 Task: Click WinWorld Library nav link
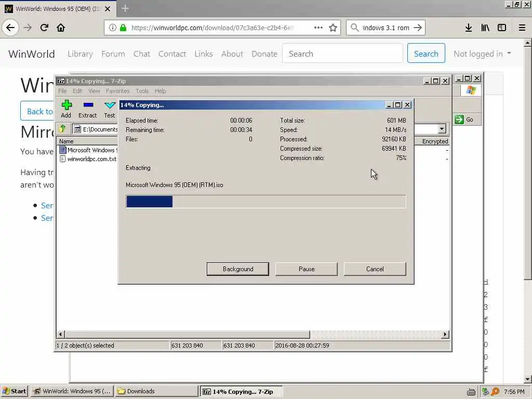coord(80,54)
